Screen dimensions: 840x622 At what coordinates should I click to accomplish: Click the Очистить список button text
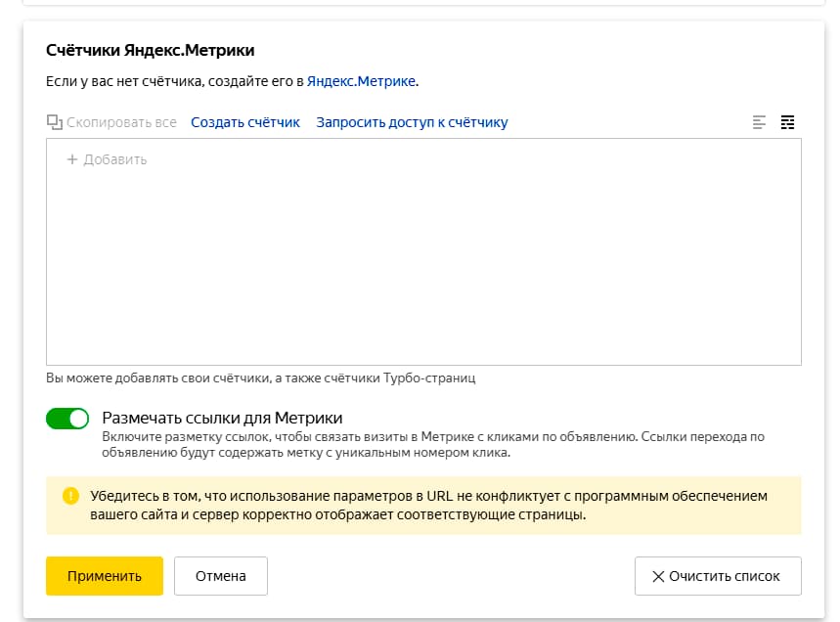pyautogui.click(x=724, y=576)
